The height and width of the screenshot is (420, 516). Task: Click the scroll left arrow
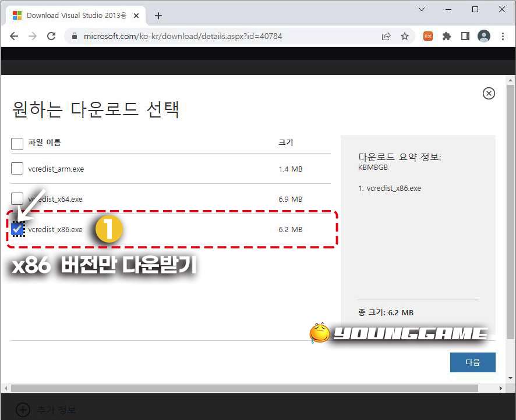6,388
